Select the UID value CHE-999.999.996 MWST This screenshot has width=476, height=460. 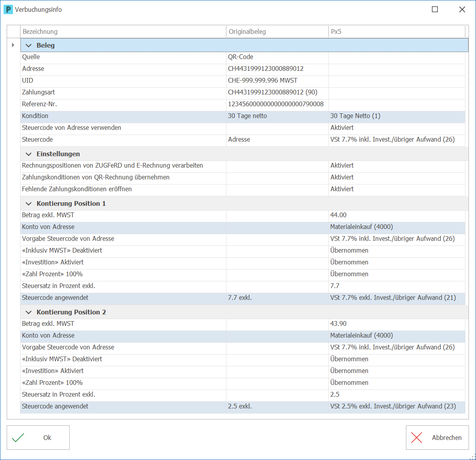(263, 81)
